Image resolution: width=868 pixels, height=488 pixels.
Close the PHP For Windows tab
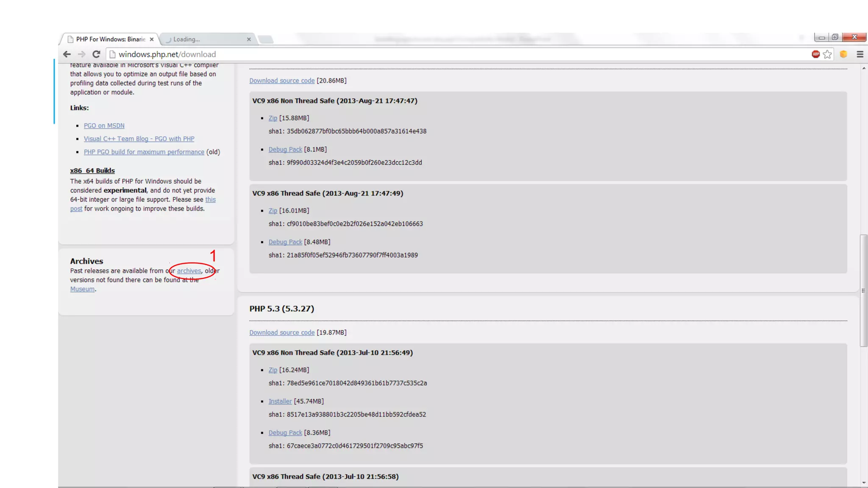pos(152,39)
